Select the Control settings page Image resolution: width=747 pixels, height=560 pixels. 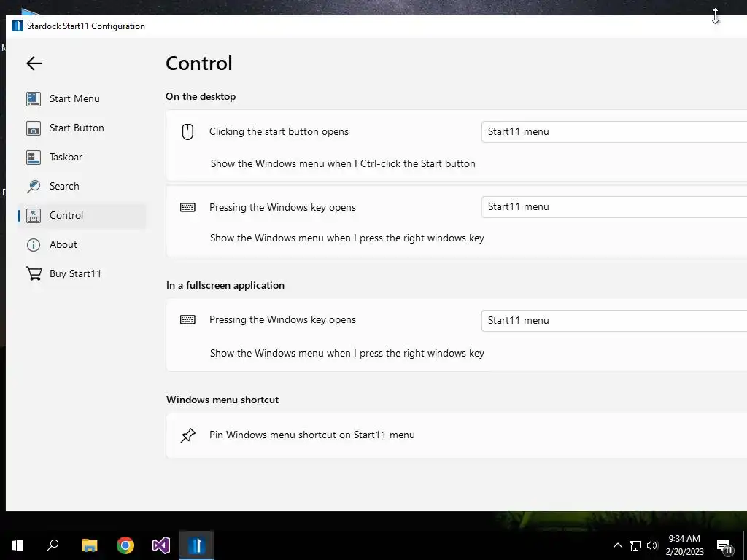(x=82, y=215)
